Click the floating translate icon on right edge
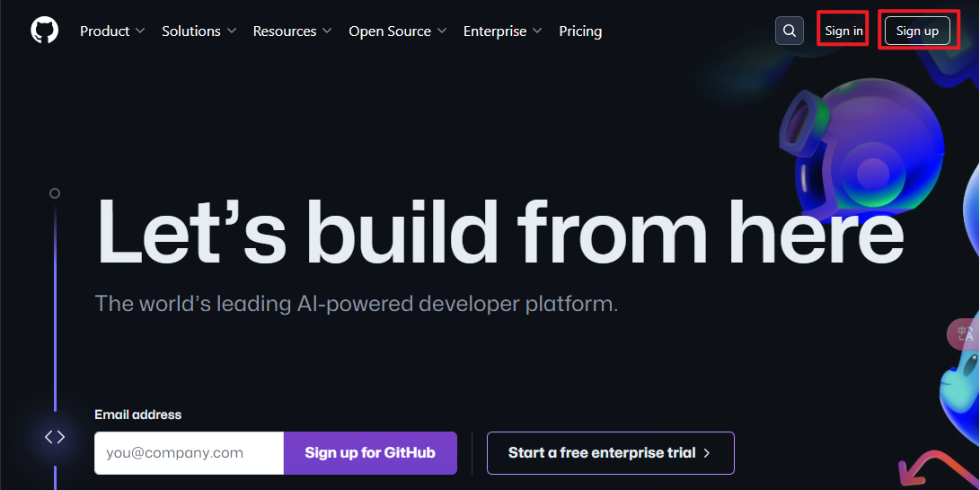This screenshot has width=980, height=490. click(965, 334)
